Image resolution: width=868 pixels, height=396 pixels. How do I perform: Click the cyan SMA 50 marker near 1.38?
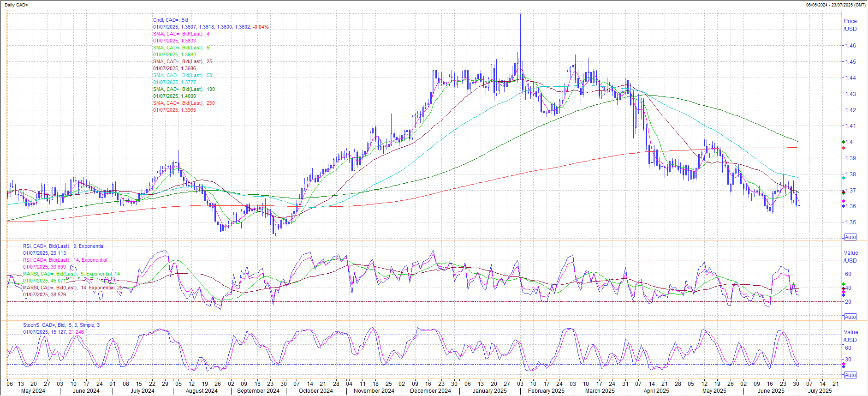(x=844, y=178)
